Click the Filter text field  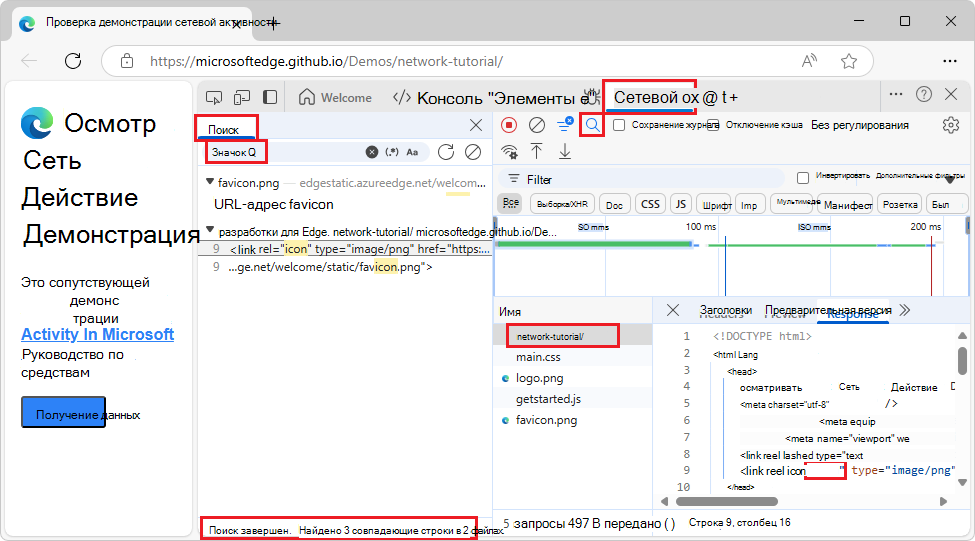642,179
